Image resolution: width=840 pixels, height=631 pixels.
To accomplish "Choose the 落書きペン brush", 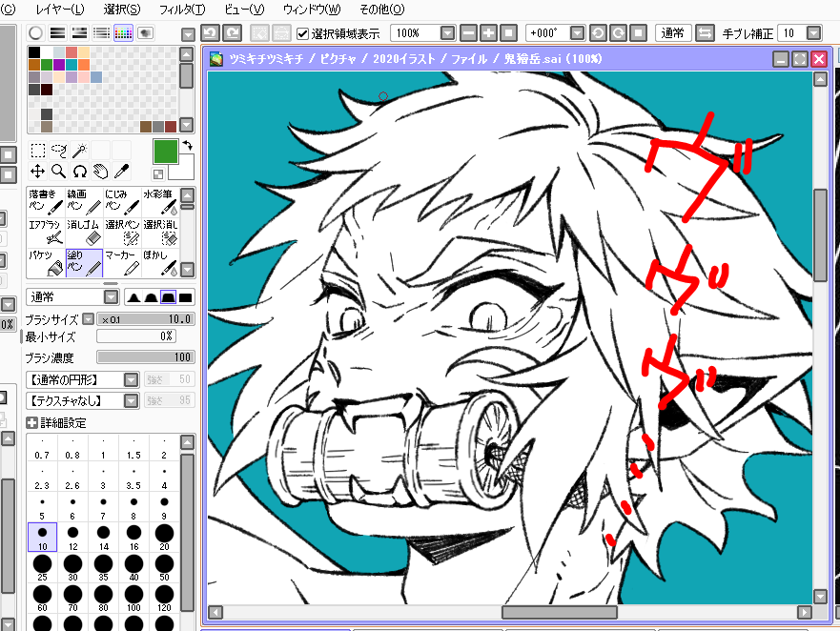I will [x=46, y=201].
